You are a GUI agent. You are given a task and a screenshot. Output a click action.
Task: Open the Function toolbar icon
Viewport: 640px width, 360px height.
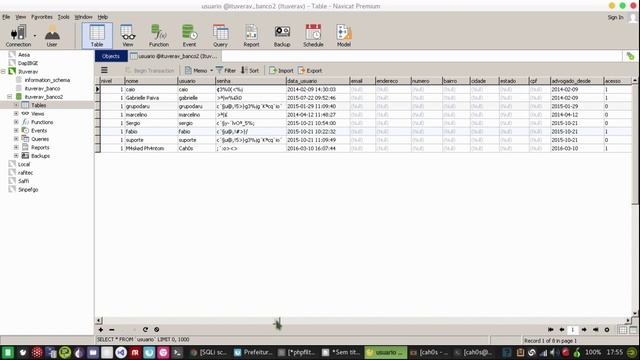tap(158, 36)
